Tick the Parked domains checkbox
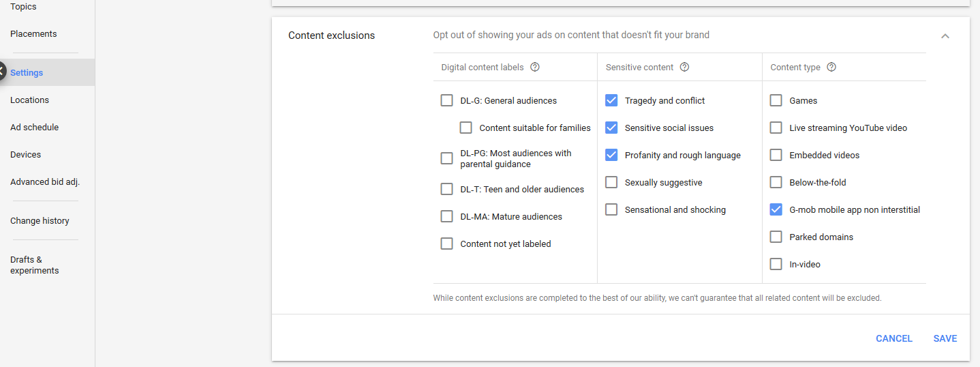 (776, 237)
